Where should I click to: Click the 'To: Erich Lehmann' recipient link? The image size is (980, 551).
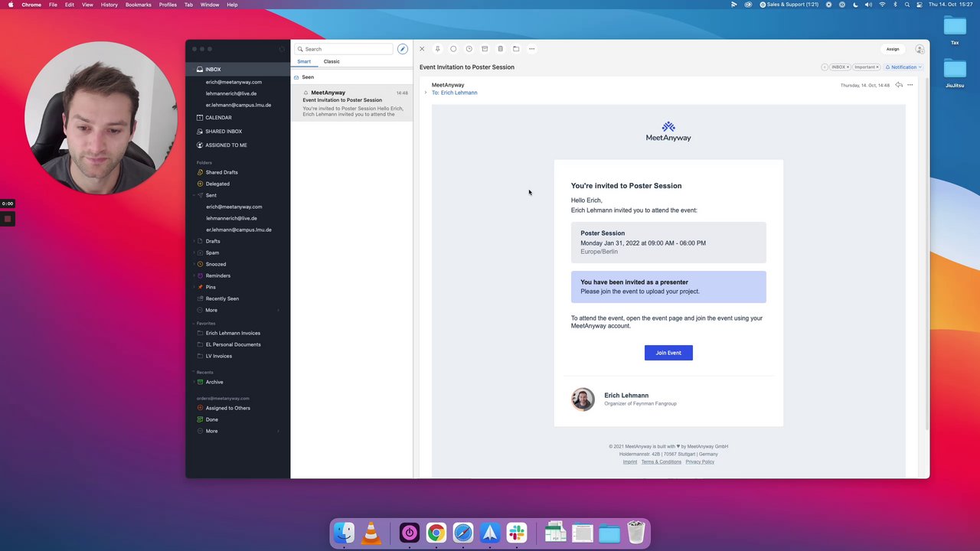(454, 93)
